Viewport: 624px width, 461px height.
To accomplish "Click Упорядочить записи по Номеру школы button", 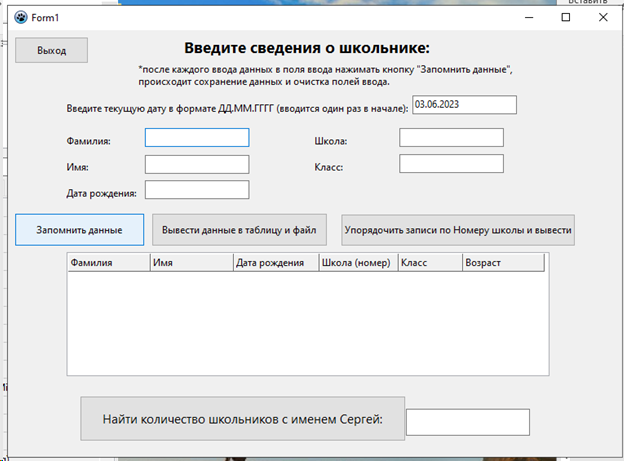I will (458, 230).
